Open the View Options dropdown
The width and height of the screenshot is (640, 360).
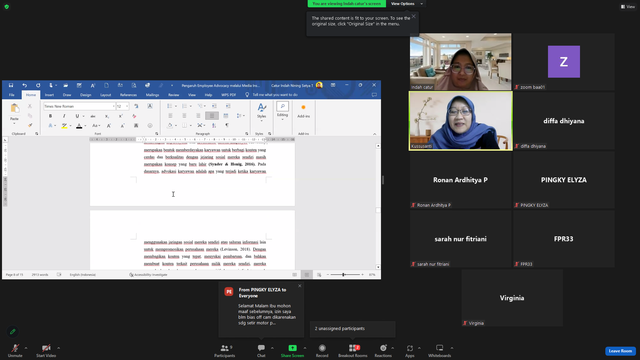407,4
